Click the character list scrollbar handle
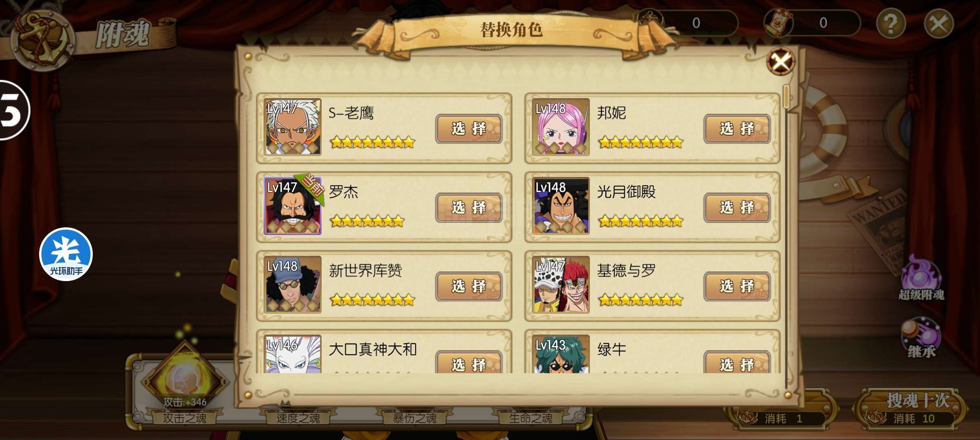 pyautogui.click(x=786, y=97)
